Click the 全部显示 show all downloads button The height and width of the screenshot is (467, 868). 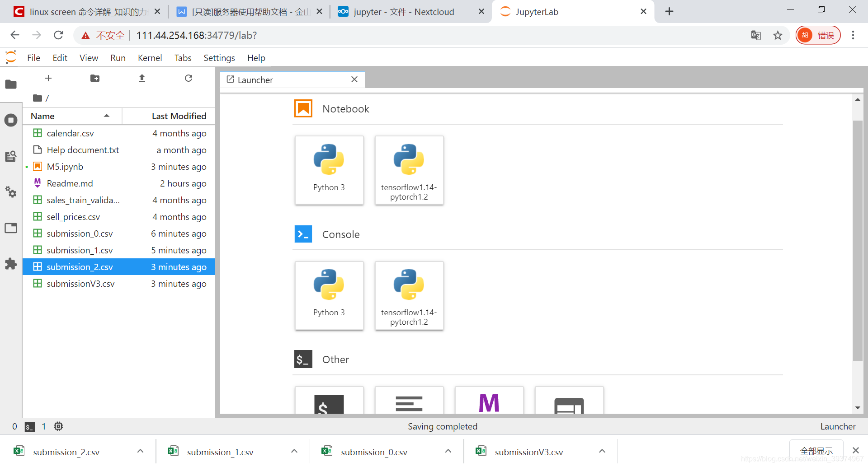click(x=816, y=451)
